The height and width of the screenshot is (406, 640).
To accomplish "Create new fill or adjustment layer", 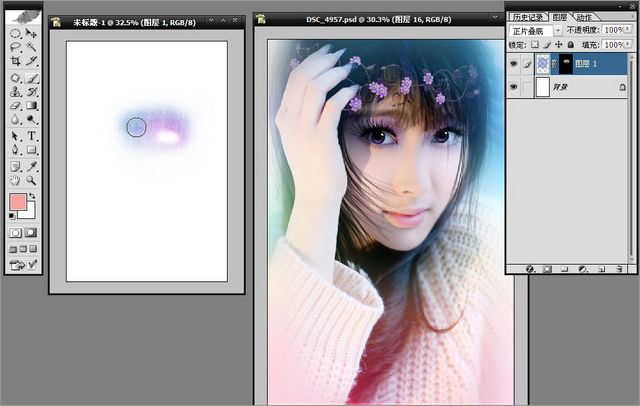I will click(x=583, y=269).
